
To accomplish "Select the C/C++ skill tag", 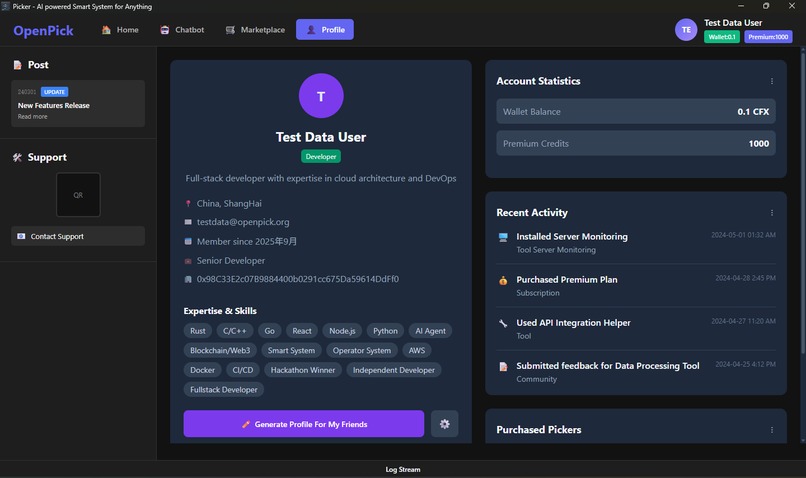I will pyautogui.click(x=234, y=331).
